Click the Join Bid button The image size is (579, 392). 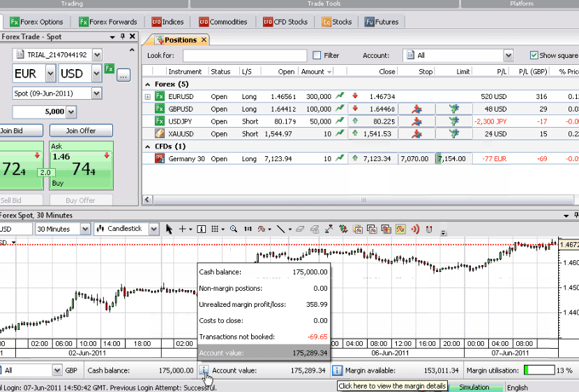20,130
